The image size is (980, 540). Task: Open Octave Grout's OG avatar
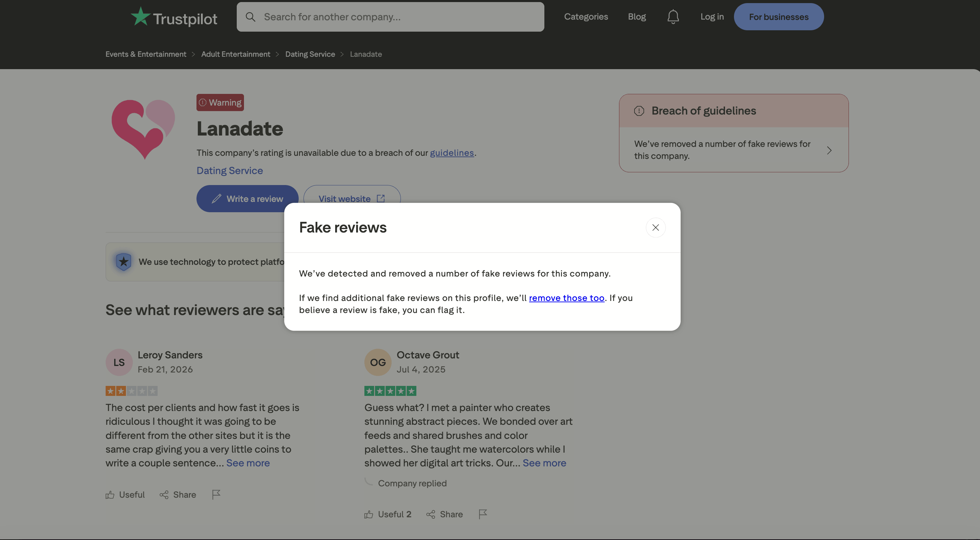pyautogui.click(x=378, y=362)
